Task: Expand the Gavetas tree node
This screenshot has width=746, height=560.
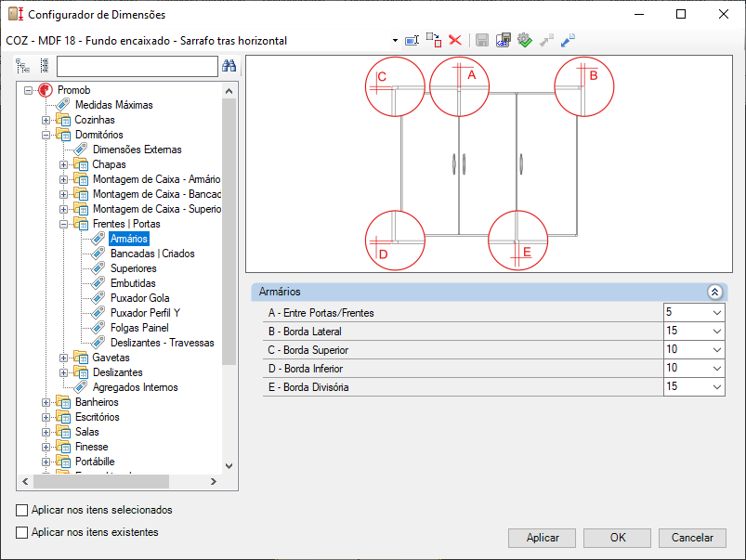Action: coord(64,358)
